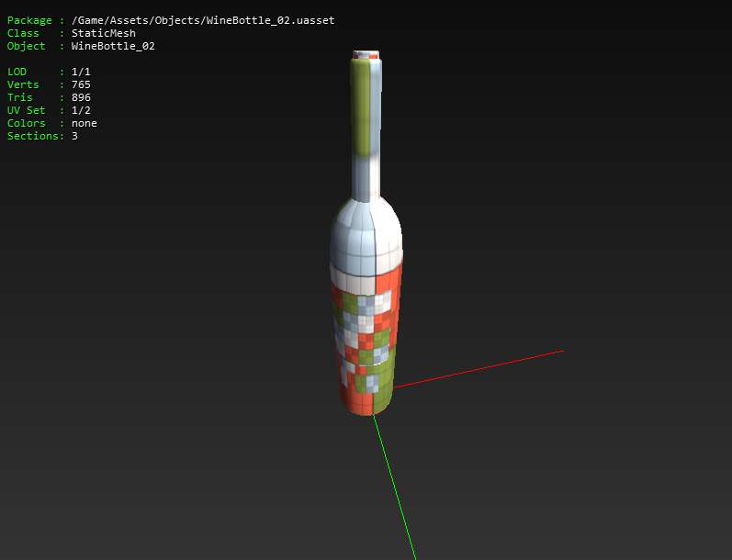Image resolution: width=732 pixels, height=560 pixels.
Task: Click the UV Set label
Action: [26, 110]
